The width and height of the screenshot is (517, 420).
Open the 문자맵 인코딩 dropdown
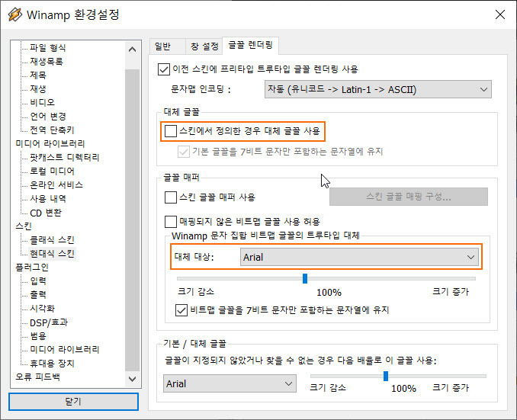(378, 89)
